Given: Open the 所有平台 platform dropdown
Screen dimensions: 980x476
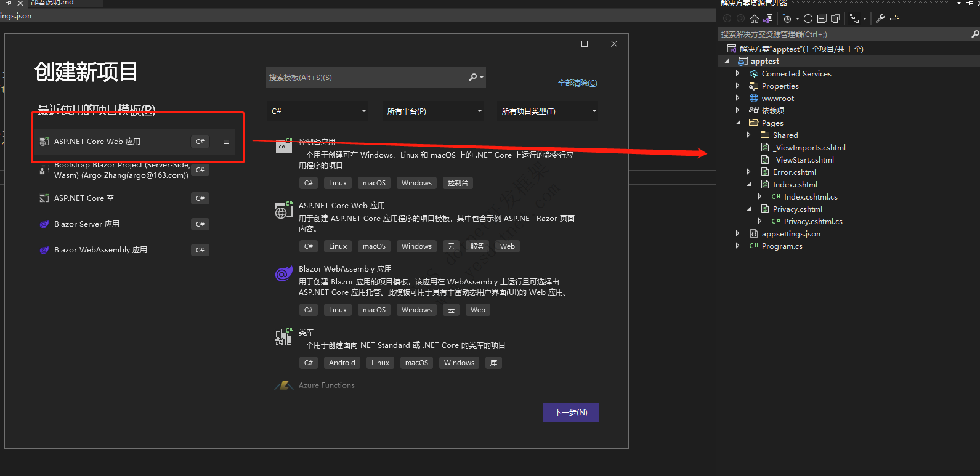Looking at the screenshot, I should (x=434, y=111).
